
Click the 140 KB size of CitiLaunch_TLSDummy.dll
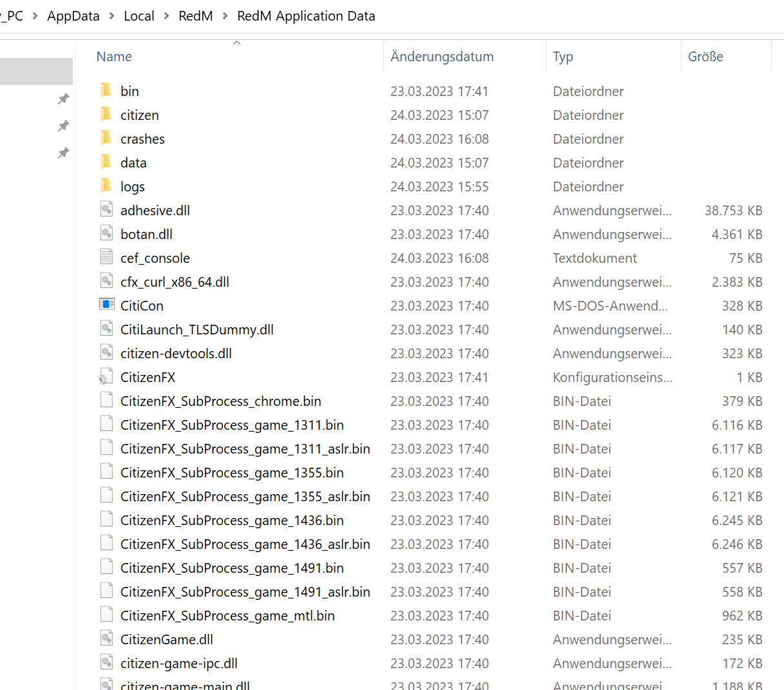(x=742, y=329)
